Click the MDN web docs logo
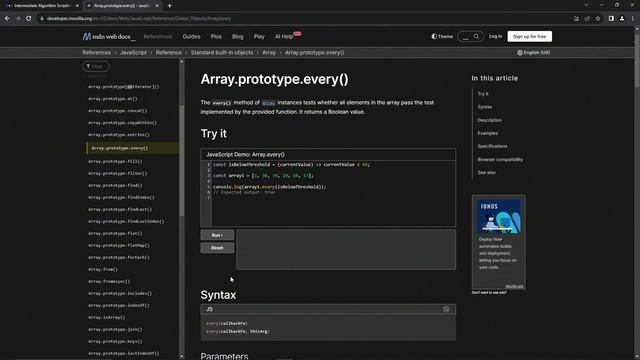640x360 pixels. point(109,36)
